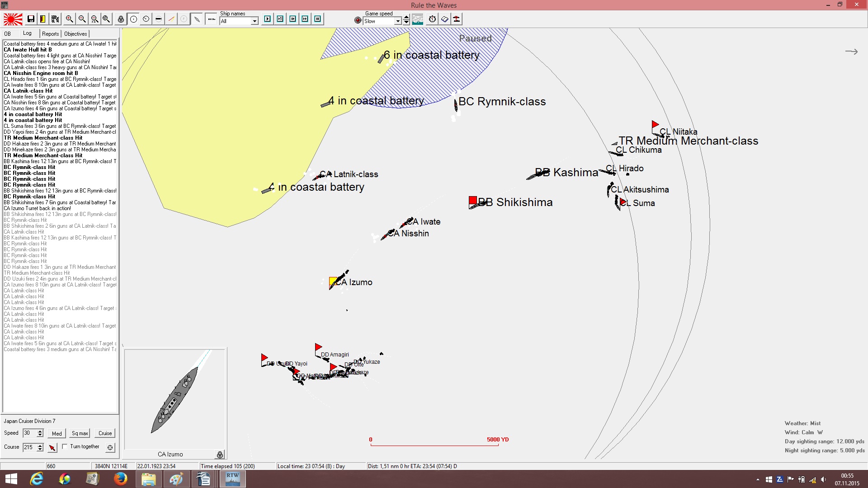Click the game speed up/down spinner
868x488 pixels.
click(x=406, y=19)
